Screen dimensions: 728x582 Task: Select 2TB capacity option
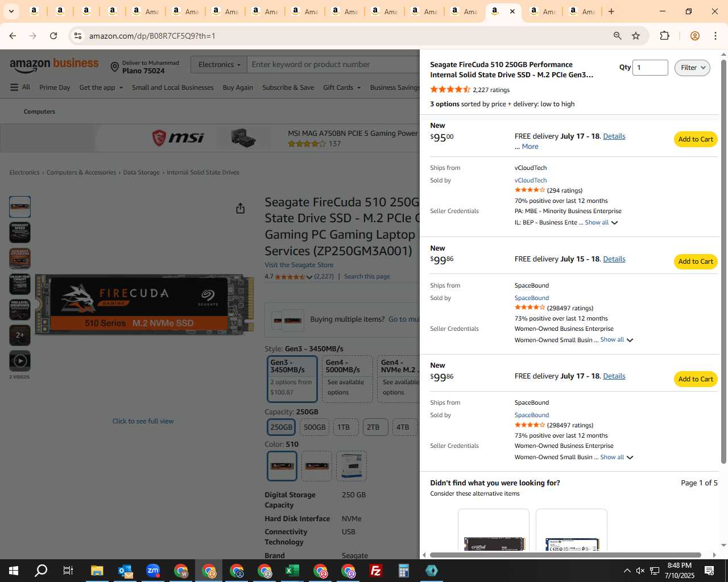[375, 427]
